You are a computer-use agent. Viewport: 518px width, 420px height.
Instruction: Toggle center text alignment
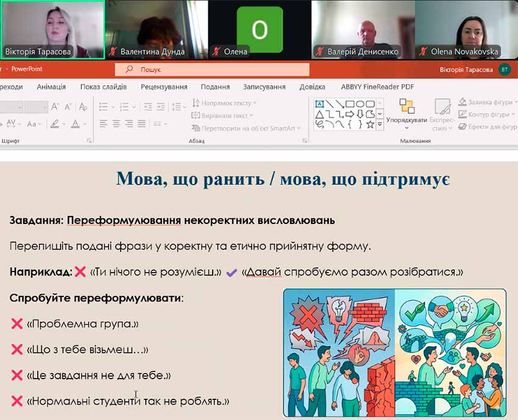click(116, 124)
